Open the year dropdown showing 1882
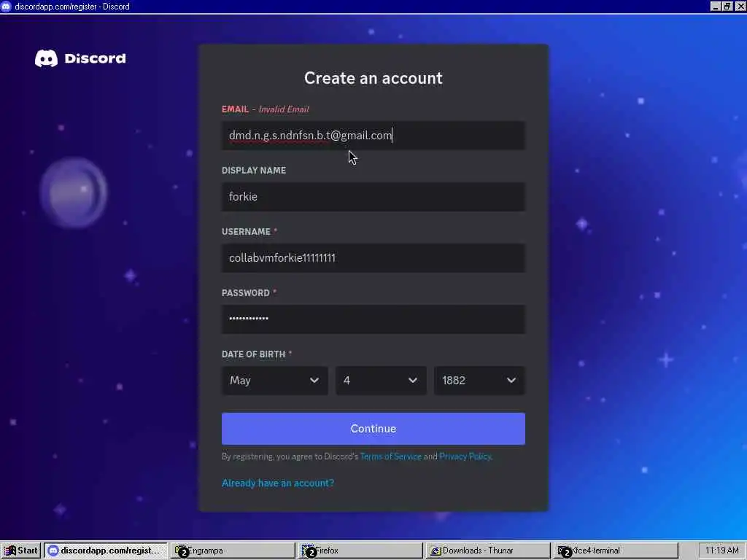The height and width of the screenshot is (560, 747). tap(479, 381)
